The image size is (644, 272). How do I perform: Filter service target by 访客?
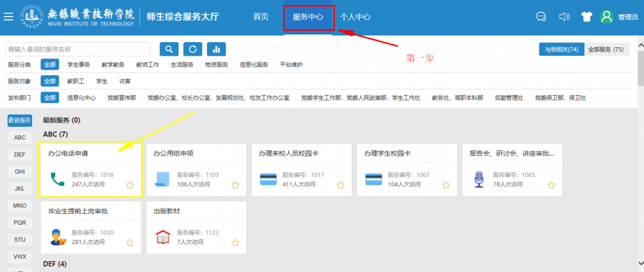[x=125, y=81]
